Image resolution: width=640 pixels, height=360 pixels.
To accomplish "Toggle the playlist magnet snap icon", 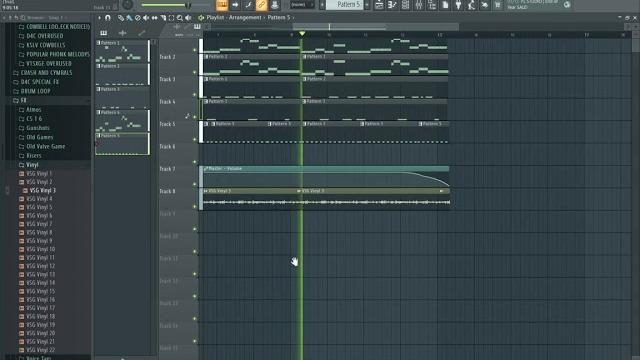I will point(108,18).
